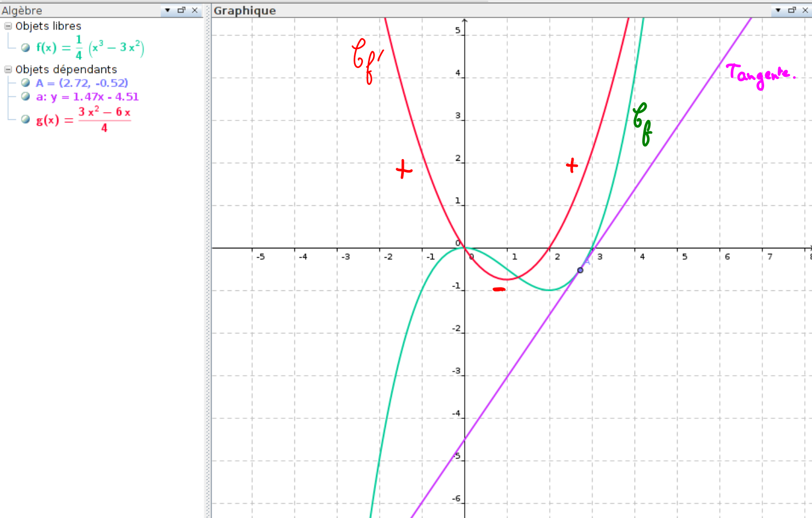Click the Graphique panel title
The width and height of the screenshot is (812, 518).
click(244, 11)
